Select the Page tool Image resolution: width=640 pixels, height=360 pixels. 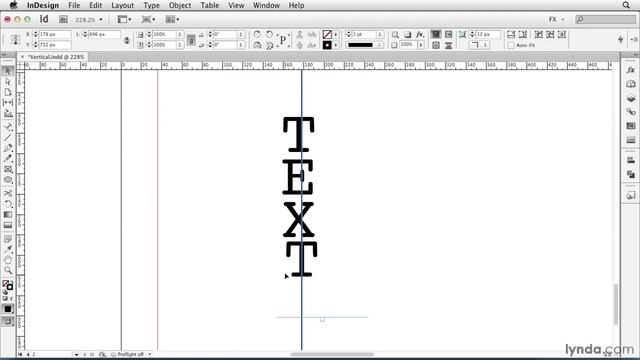coord(8,92)
